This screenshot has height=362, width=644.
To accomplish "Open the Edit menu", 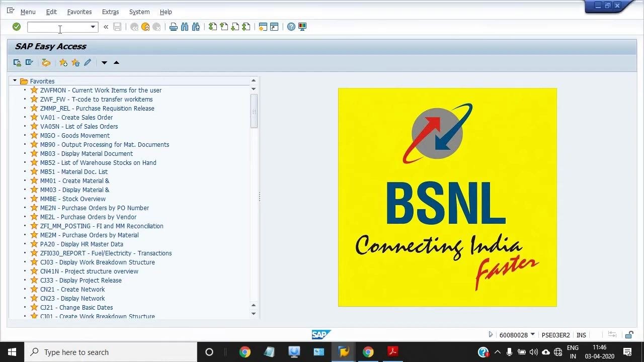I will 51,12.
